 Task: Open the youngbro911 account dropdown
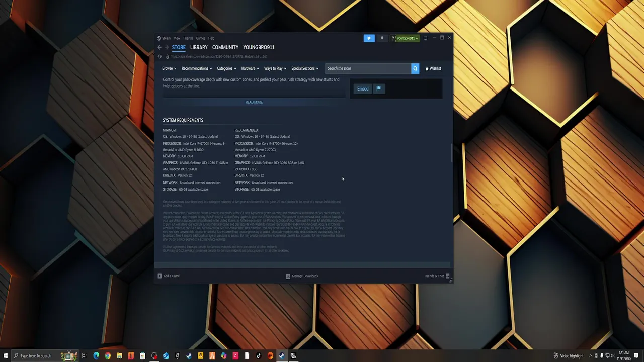tap(407, 38)
